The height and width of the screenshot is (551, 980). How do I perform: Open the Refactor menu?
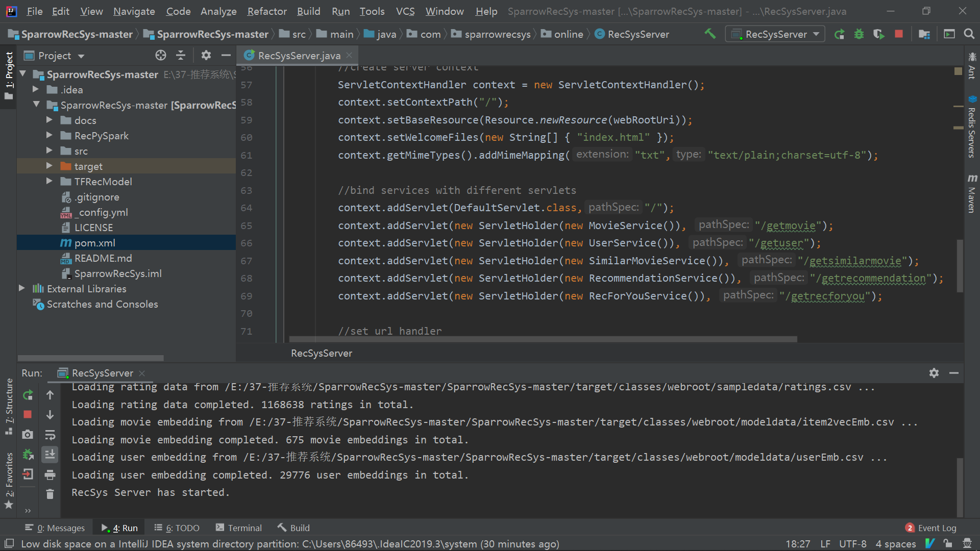[x=267, y=11]
